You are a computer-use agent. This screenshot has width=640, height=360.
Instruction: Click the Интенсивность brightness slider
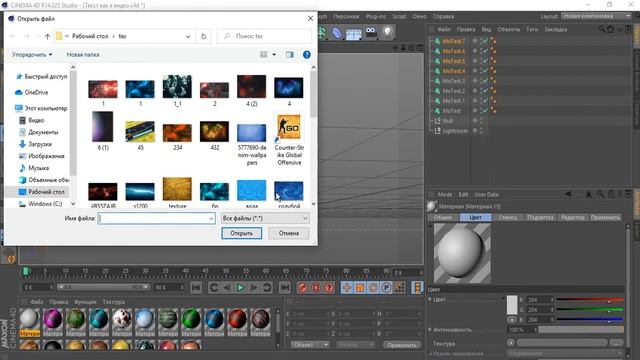pos(581,329)
